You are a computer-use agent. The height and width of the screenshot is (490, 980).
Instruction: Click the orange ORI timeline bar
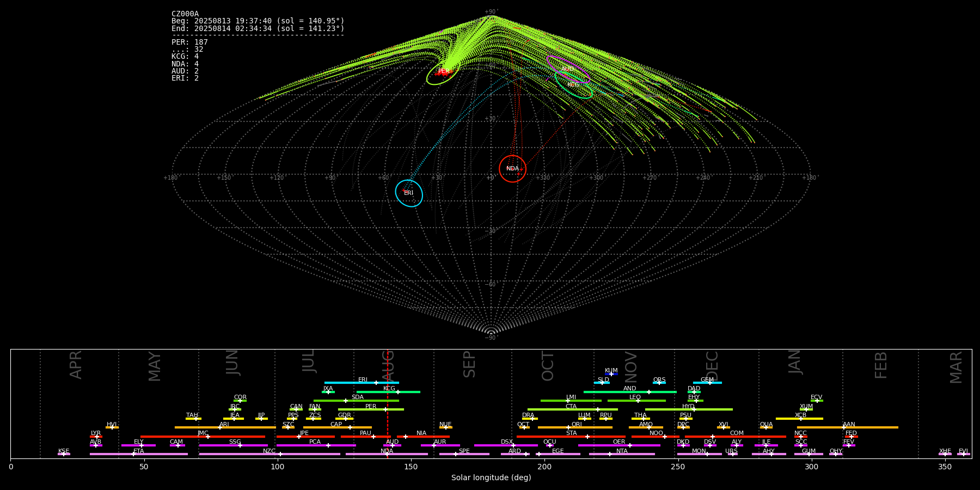point(575,427)
